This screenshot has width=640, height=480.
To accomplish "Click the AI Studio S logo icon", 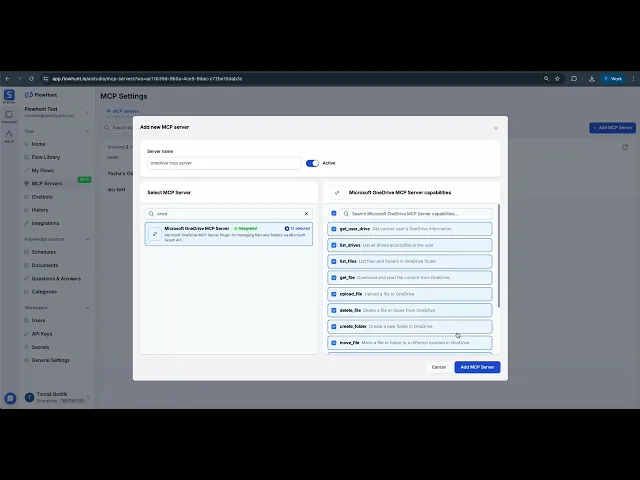I will [9, 95].
